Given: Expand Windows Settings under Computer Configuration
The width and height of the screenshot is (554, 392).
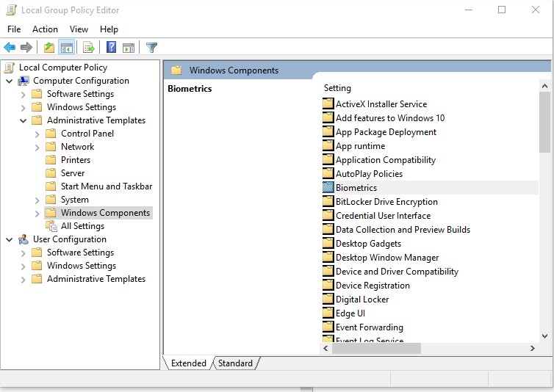Looking at the screenshot, I should pyautogui.click(x=24, y=108).
